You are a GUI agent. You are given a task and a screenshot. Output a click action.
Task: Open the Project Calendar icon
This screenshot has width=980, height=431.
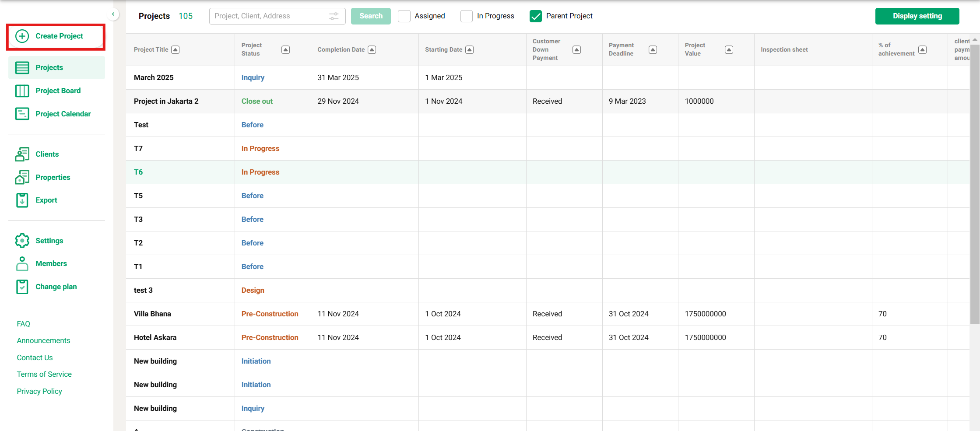click(22, 114)
